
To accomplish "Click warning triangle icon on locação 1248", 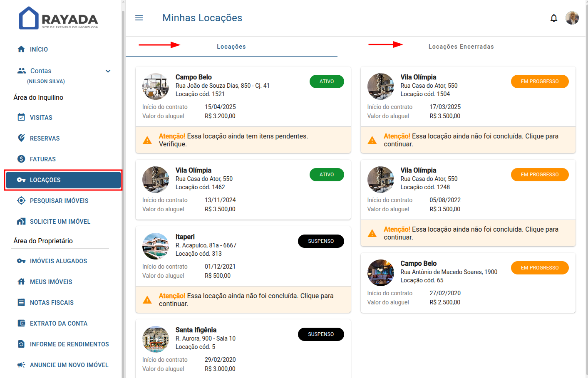I will [372, 233].
